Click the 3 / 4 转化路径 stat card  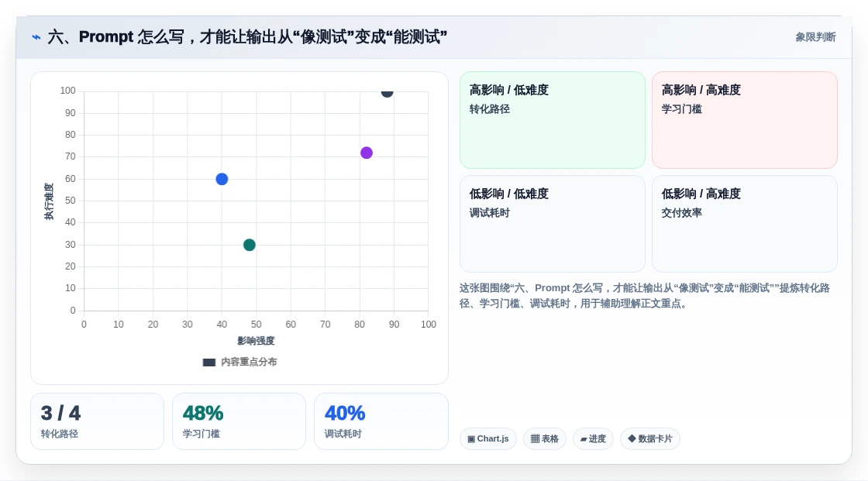[x=98, y=421]
